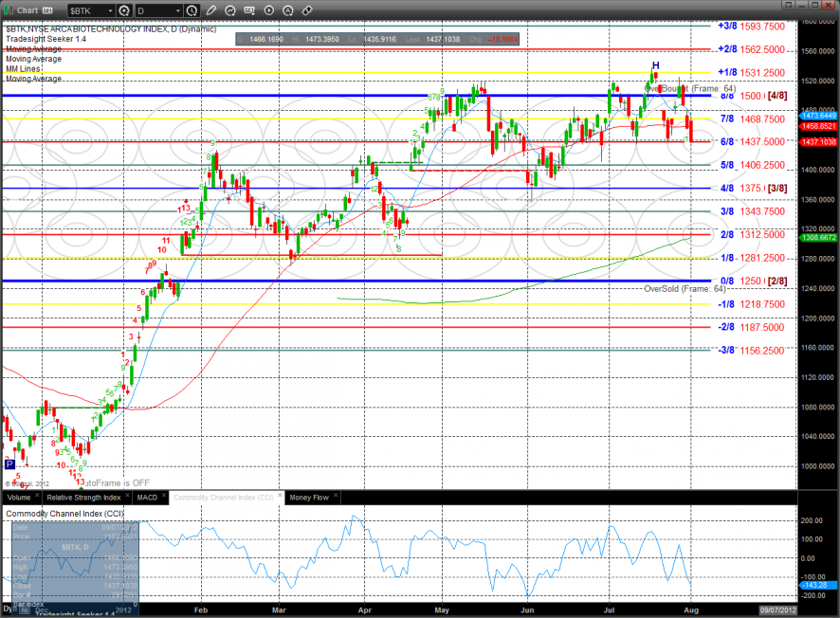Switch to the Volume tab
Image resolution: width=840 pixels, height=618 pixels.
pyautogui.click(x=18, y=497)
